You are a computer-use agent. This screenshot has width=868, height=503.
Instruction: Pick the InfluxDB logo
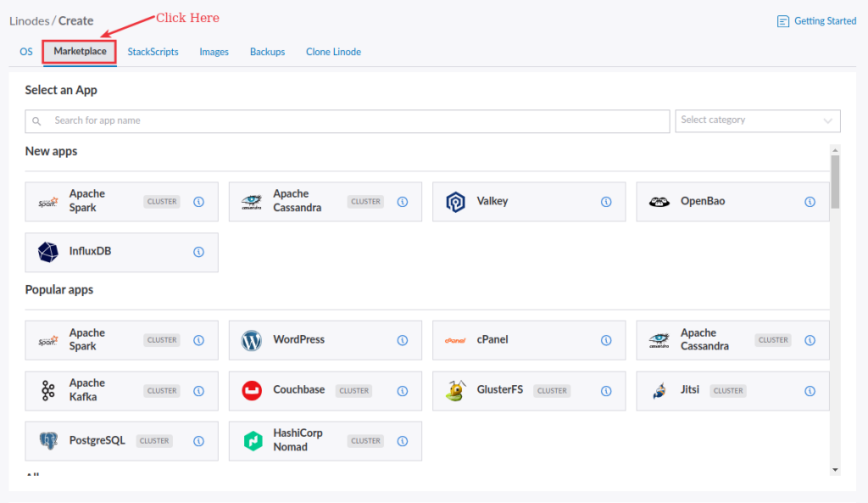click(x=48, y=252)
